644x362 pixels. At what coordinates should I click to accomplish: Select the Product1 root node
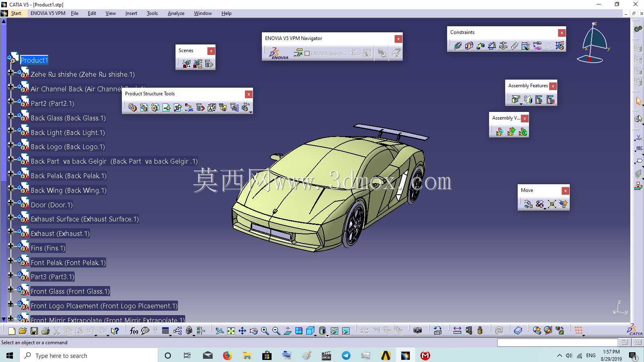click(x=34, y=60)
